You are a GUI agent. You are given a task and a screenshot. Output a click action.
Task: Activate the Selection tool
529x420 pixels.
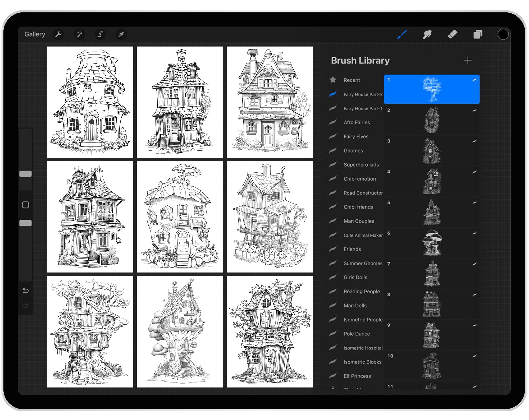coord(100,34)
